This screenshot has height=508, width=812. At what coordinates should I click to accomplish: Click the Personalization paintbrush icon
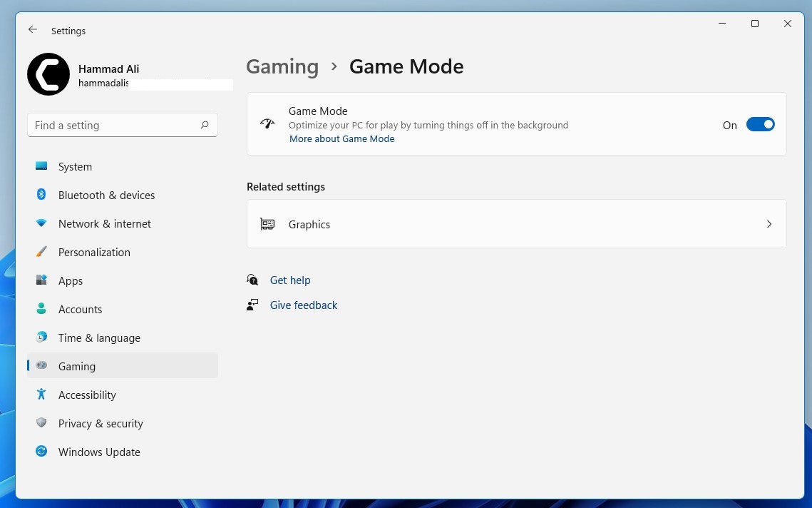(41, 252)
